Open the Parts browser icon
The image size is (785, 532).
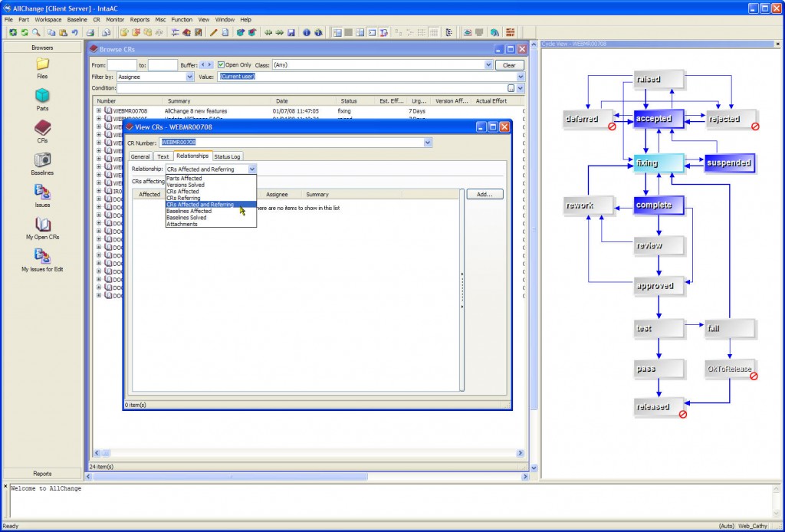pos(42,96)
